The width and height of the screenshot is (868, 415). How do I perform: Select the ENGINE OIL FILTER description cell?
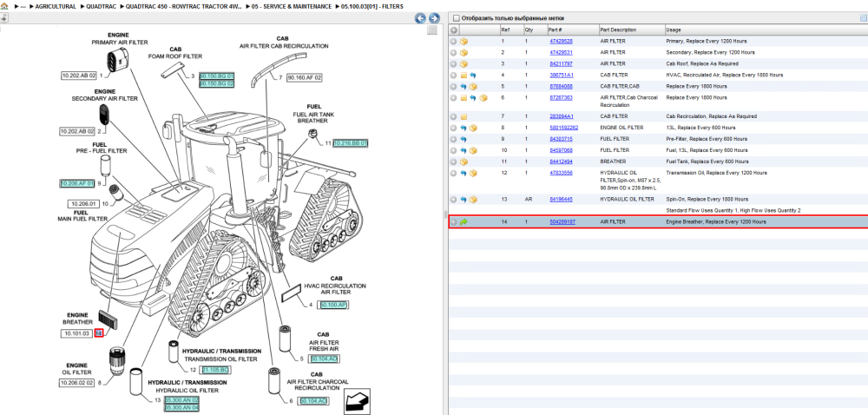point(621,128)
